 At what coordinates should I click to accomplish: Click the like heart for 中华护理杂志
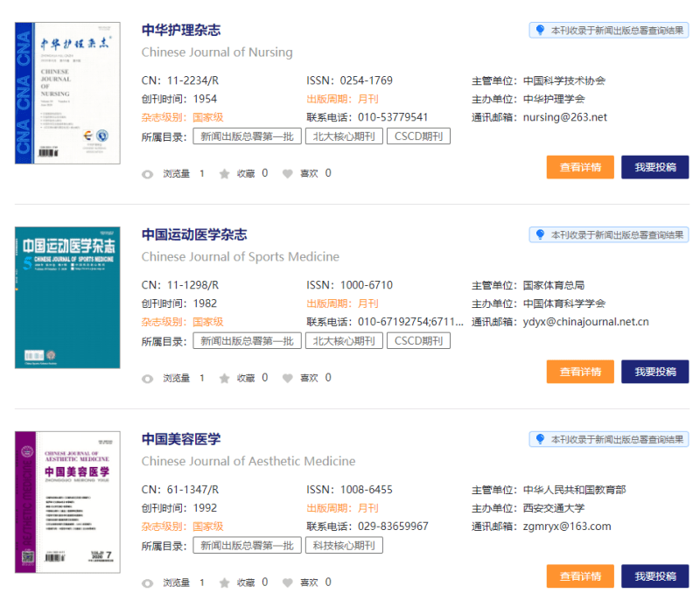[x=288, y=174]
